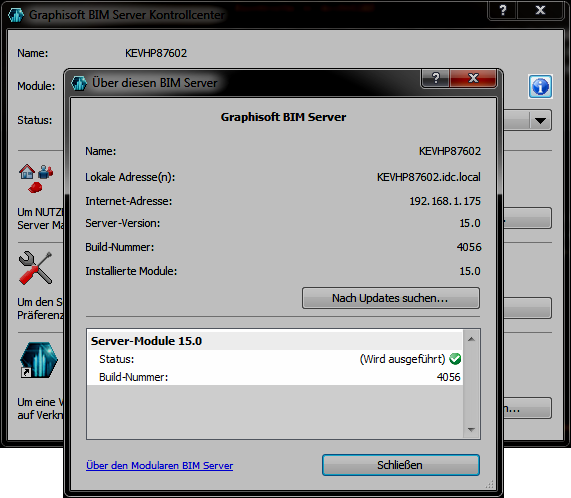The image size is (571, 498).
Task: Click the dialog resize grip corner
Action: click(x=490, y=484)
